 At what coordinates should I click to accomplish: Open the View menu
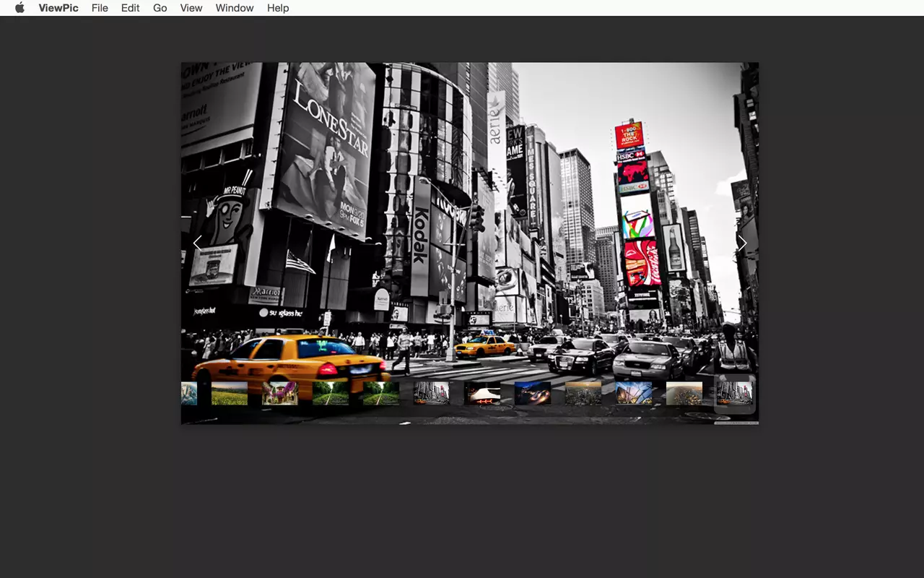pyautogui.click(x=191, y=8)
